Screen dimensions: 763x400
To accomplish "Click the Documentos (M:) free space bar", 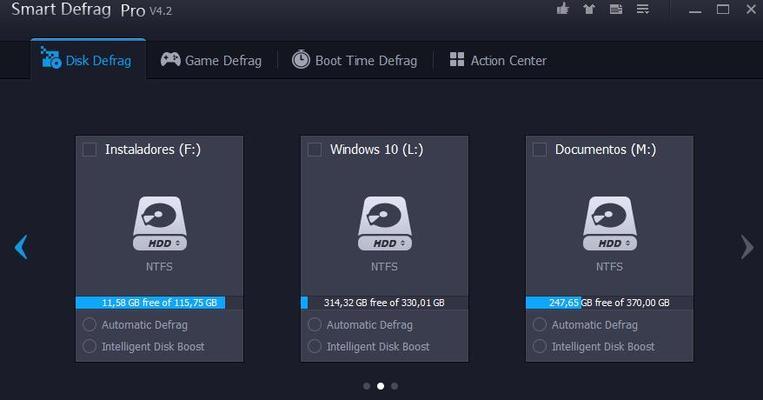I will 609,303.
